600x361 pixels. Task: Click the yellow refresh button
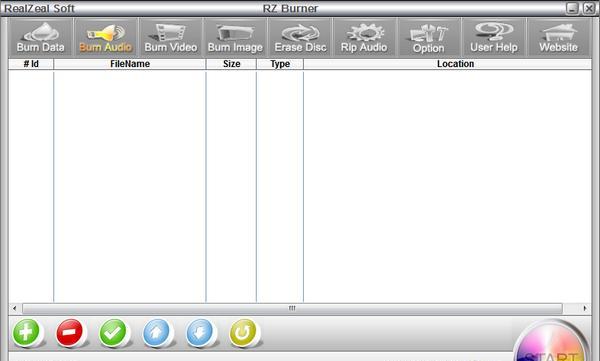click(x=243, y=332)
